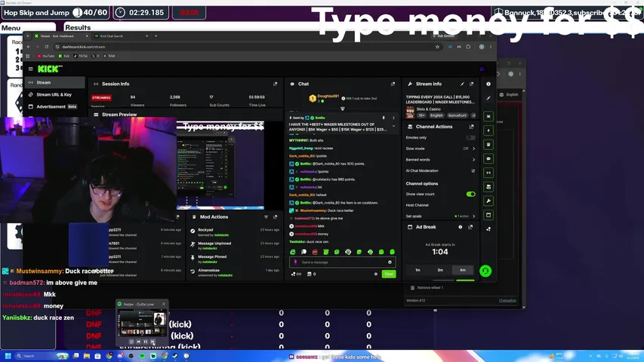Expand the pinned message chevron
Screen dimensions: 644x362
393,127
